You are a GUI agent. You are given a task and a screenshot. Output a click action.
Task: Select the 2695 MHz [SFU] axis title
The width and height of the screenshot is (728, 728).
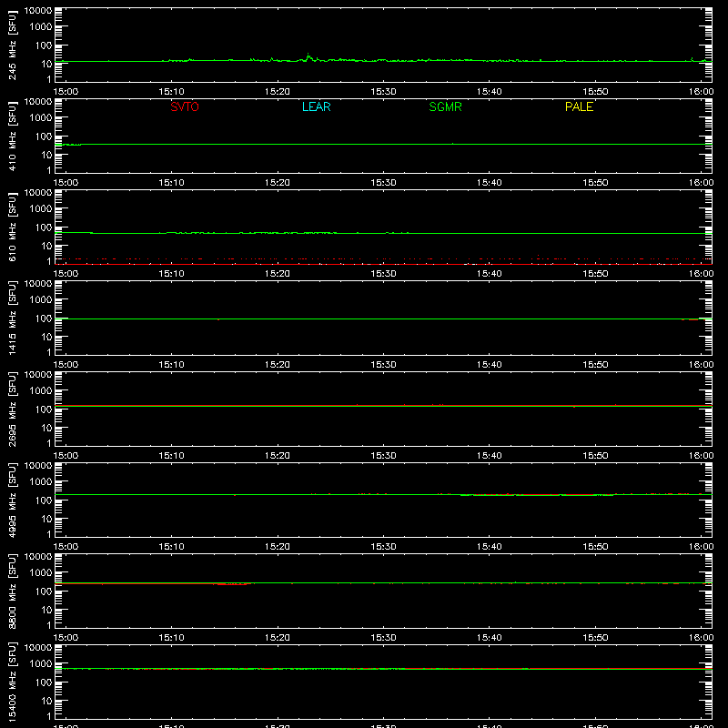point(12,409)
